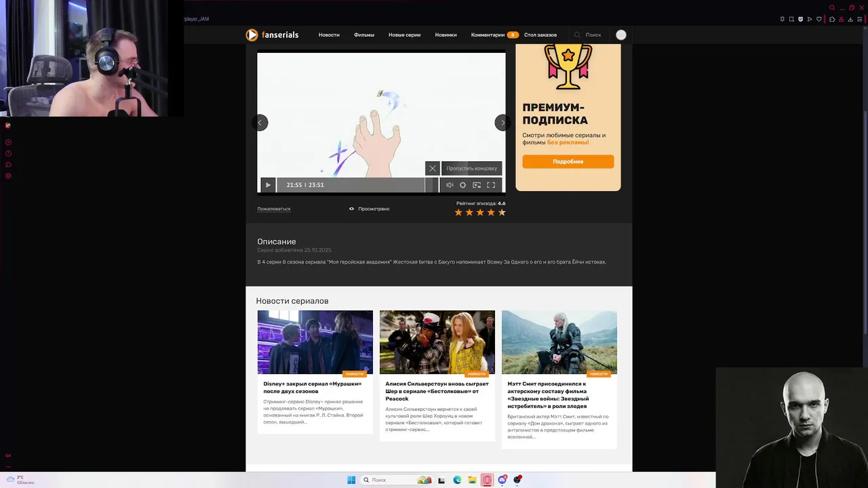
Task: Open Microsoft Edge from taskbar
Action: point(457,480)
